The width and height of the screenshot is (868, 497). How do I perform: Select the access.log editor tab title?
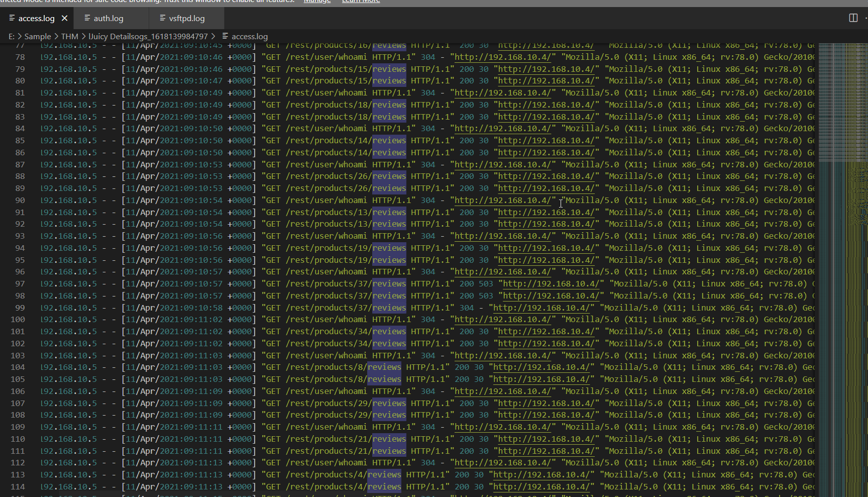click(x=36, y=19)
